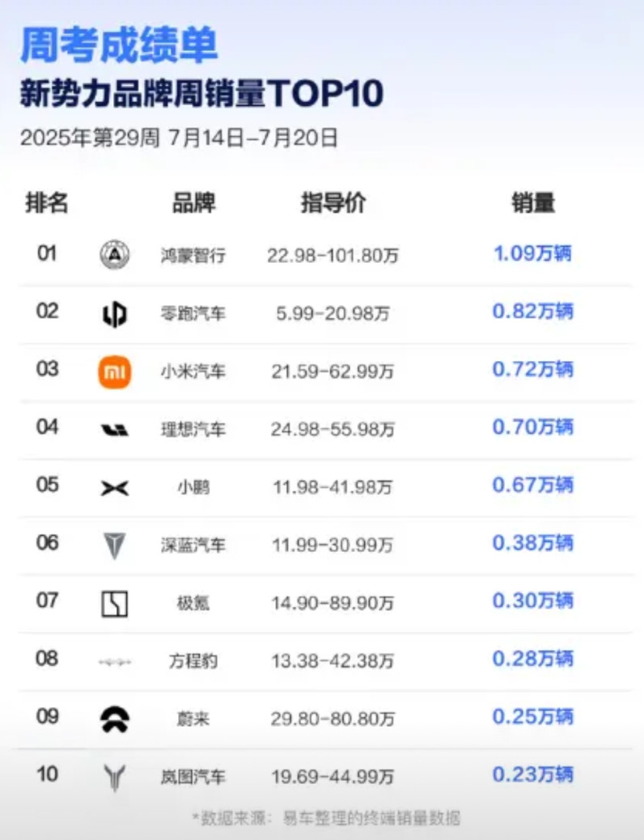
Task: Click price 11.99-30.99万
Action: 333,545
